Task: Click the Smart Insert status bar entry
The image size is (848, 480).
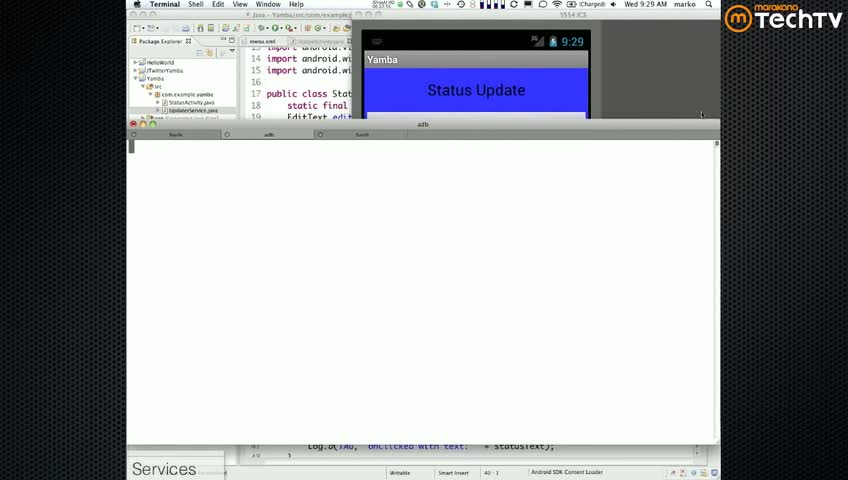Action: click(453, 473)
